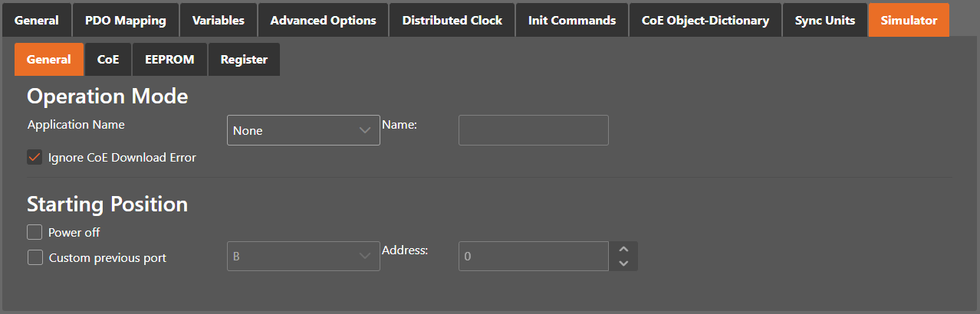The width and height of the screenshot is (980, 314).
Task: Open the PDO Mapping tab
Action: pyautogui.click(x=125, y=20)
